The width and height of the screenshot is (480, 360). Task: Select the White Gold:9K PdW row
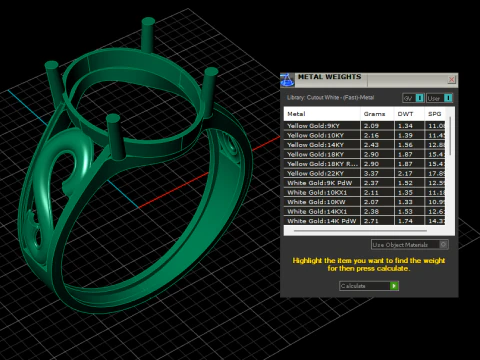tap(365, 183)
